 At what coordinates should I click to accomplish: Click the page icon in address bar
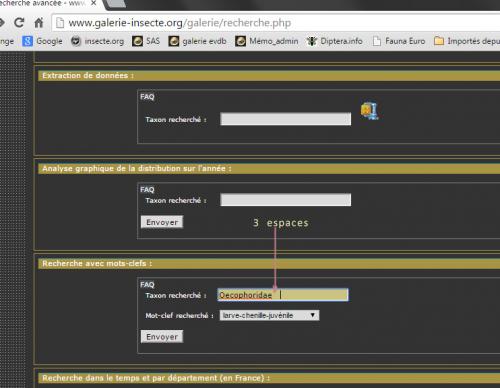coord(60,23)
